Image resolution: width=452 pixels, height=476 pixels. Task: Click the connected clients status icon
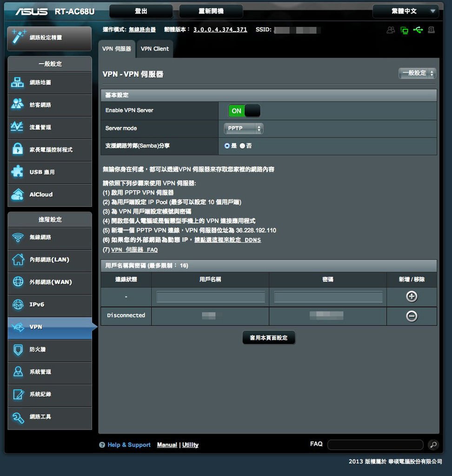(x=391, y=30)
